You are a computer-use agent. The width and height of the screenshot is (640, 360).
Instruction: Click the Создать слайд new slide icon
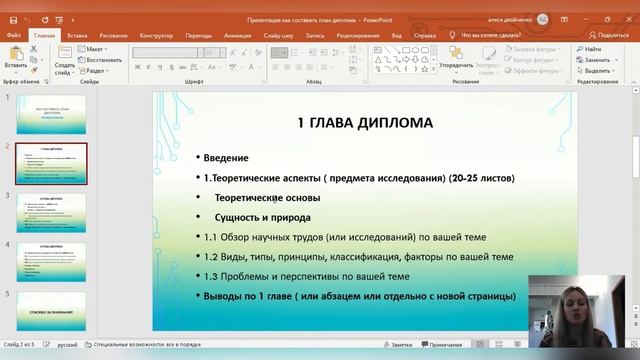click(x=64, y=53)
